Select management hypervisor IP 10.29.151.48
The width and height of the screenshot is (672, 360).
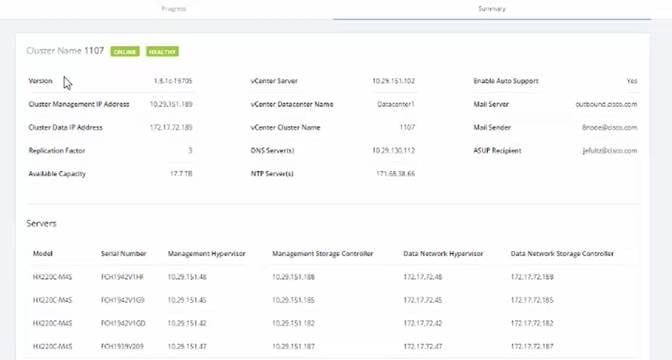pos(187,277)
